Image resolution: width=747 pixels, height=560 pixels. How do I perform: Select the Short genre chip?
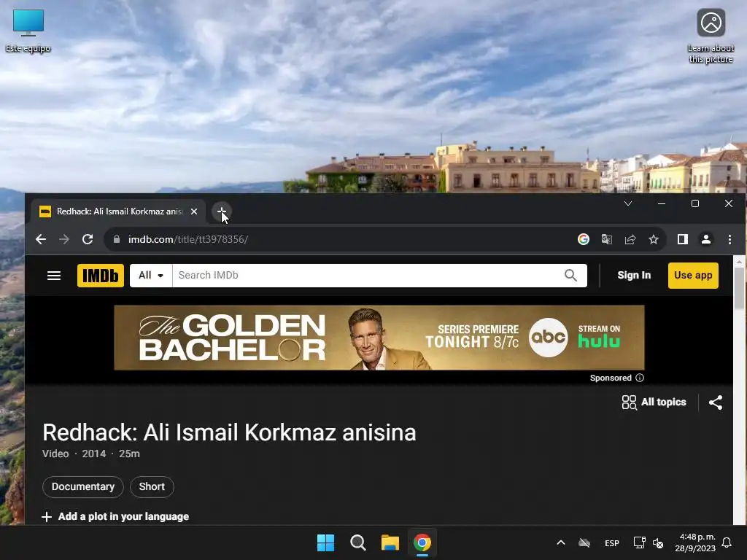tap(152, 486)
